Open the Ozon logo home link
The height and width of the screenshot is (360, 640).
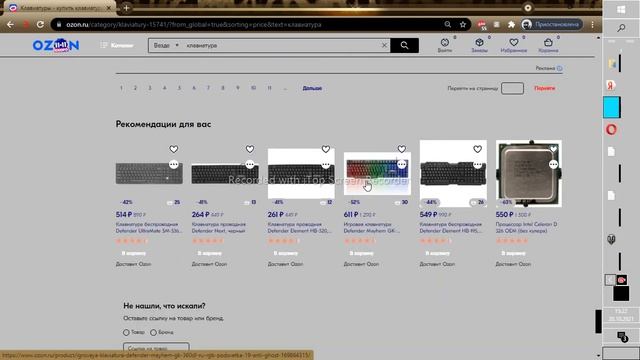click(x=56, y=45)
